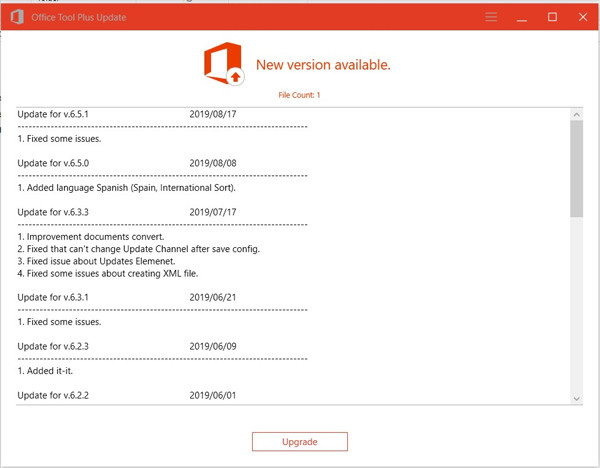Click 'Fixed some issues about creating XML file.'
The width and height of the screenshot is (600, 468).
(108, 273)
